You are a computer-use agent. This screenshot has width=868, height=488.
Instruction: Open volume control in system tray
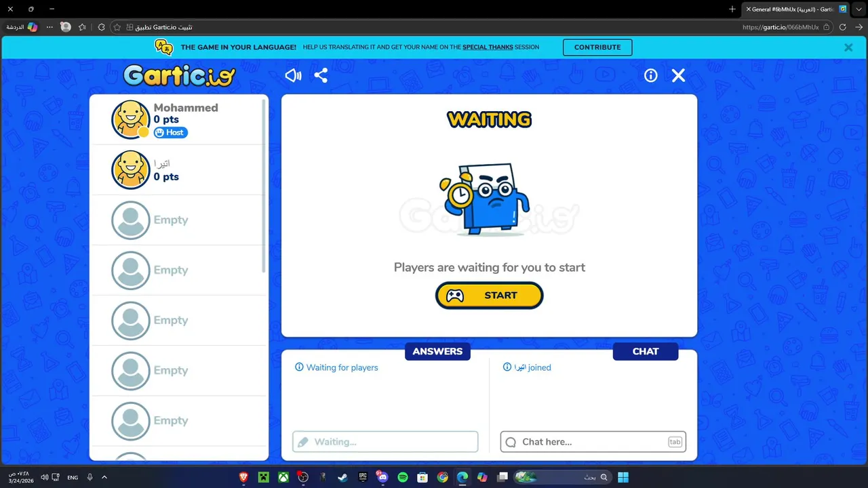pyautogui.click(x=44, y=477)
